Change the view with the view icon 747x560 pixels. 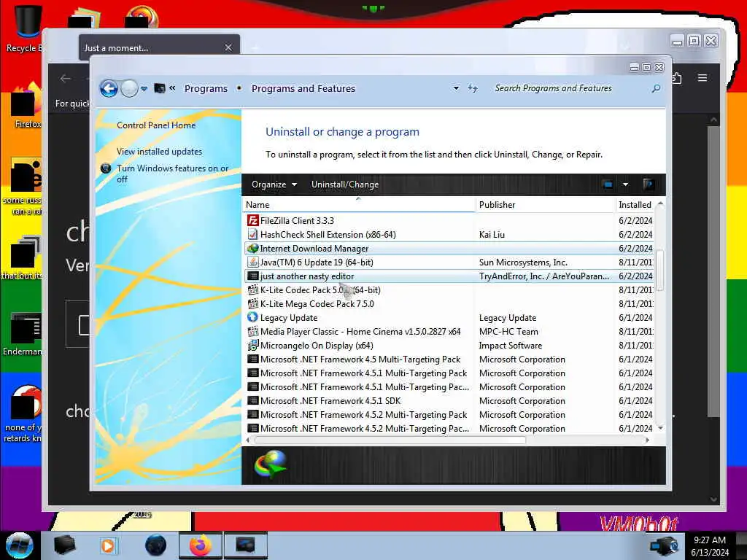[x=608, y=184]
